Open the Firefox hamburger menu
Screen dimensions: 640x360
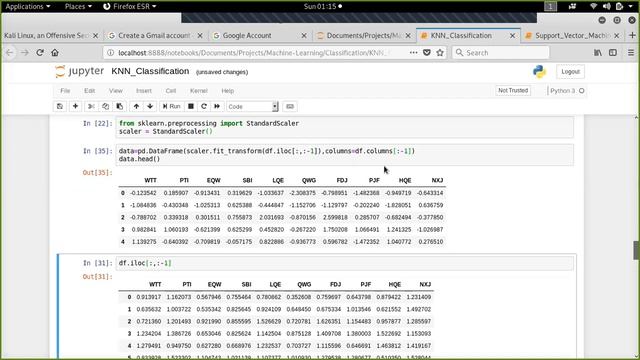631,53
